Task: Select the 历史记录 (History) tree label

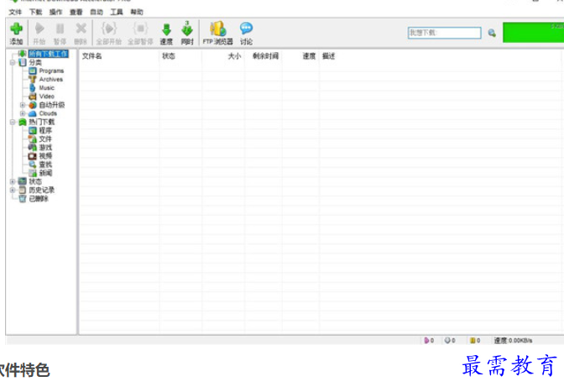Action: [x=42, y=190]
